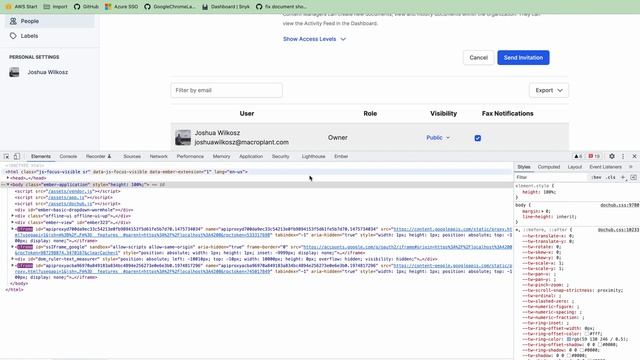Switch to the Memory tab

click(x=221, y=156)
